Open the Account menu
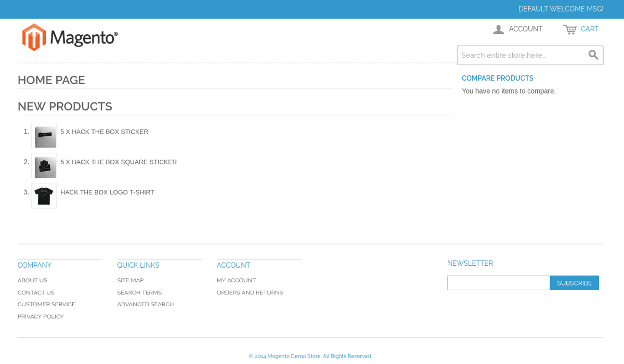This screenshot has width=624, height=364. [517, 29]
